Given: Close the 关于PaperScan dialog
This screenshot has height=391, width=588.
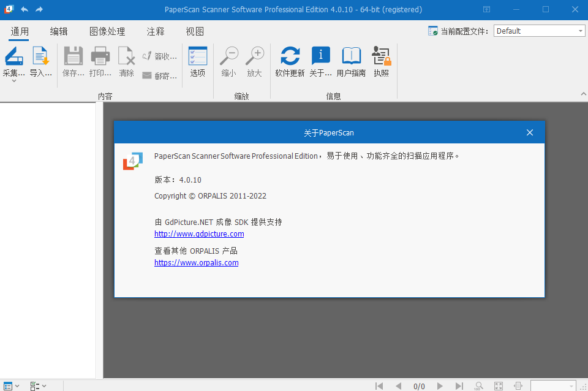Looking at the screenshot, I should (529, 132).
